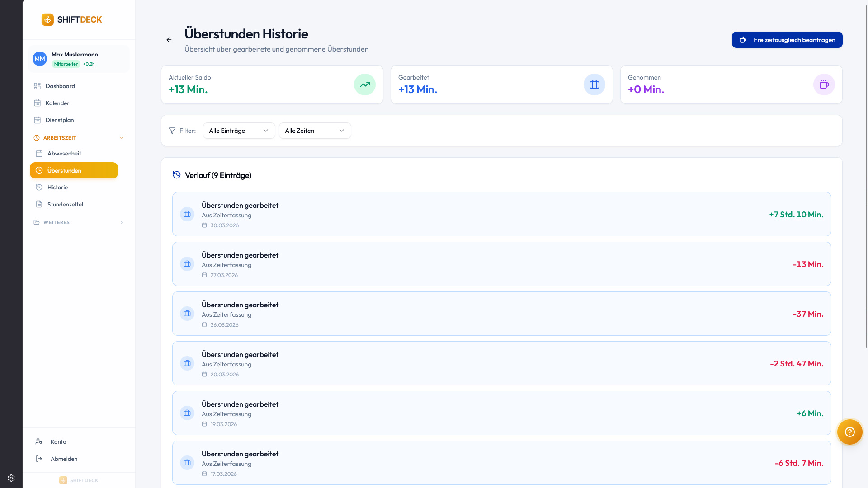The width and height of the screenshot is (868, 488).
Task: Select the 27.03.2026 overtime entry row
Action: tap(501, 264)
